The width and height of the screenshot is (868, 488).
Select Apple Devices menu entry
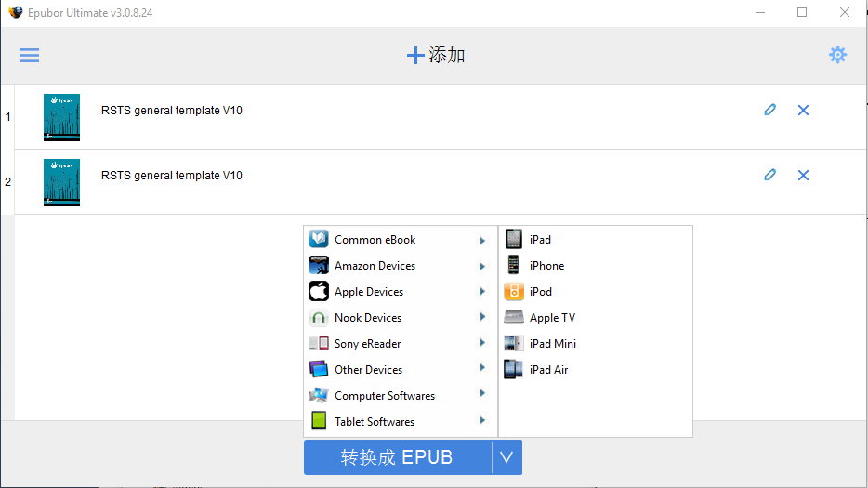[x=401, y=291]
